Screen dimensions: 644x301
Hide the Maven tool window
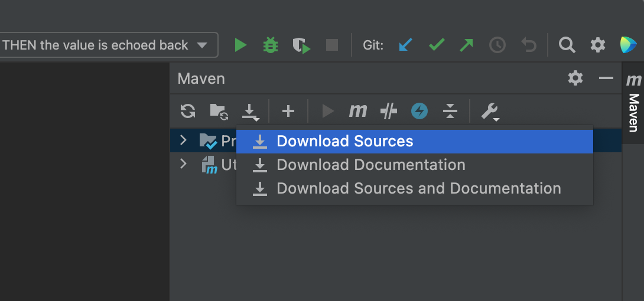pos(606,78)
